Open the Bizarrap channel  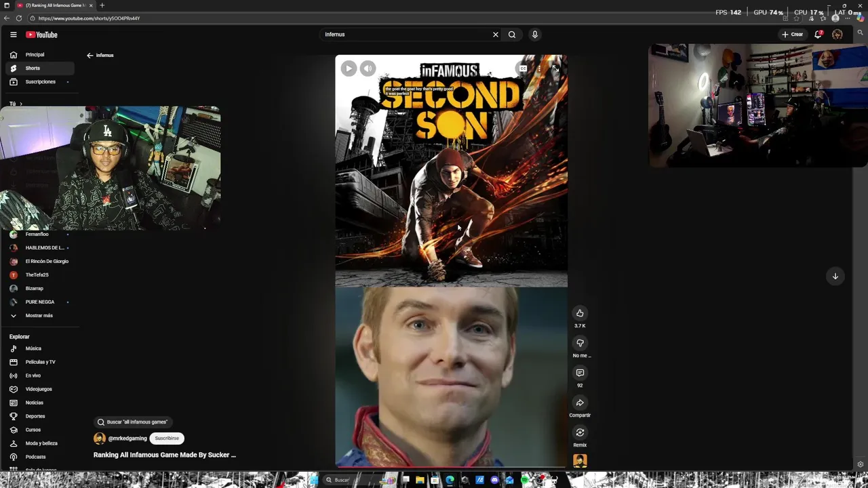coord(39,289)
